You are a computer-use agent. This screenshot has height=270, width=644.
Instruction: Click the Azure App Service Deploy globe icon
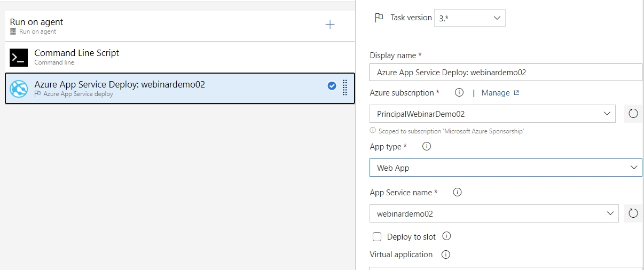[19, 88]
